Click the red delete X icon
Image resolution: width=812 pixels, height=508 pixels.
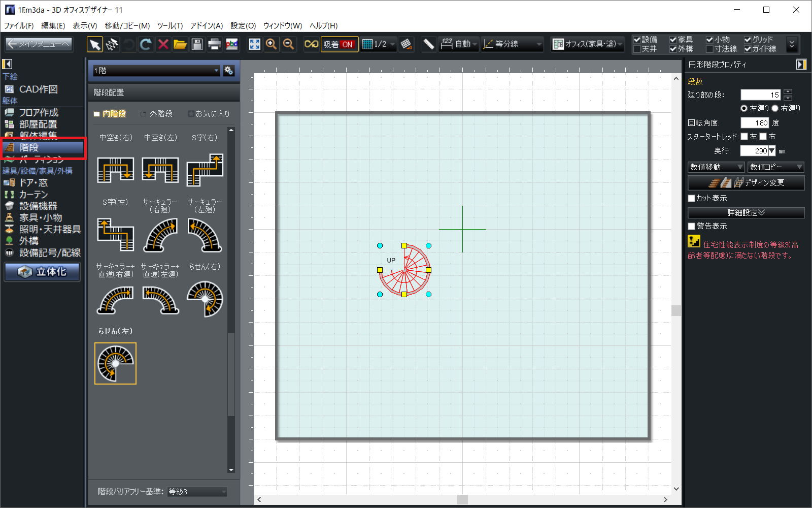coord(163,45)
